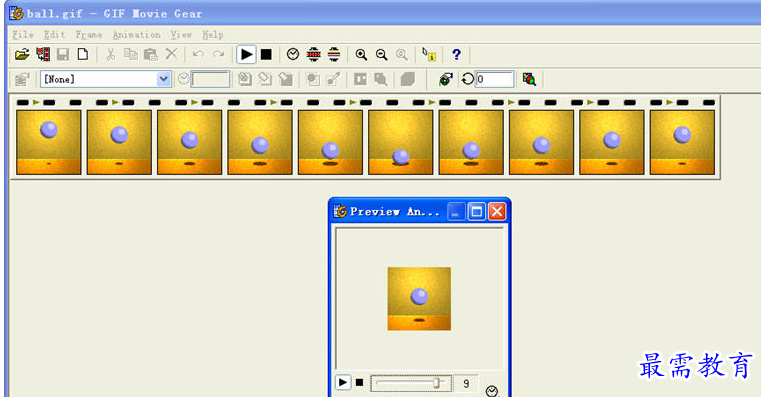
Task: Click the green optimize animation icon
Action: coord(446,79)
